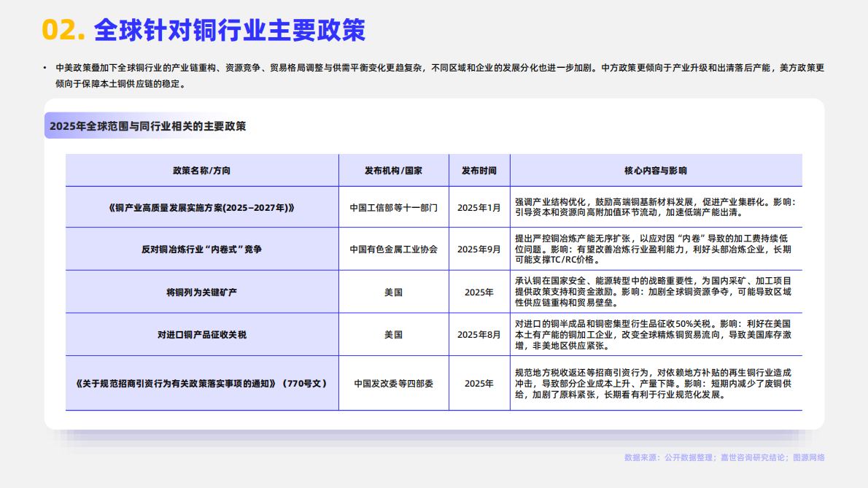Click the 发布时间 column header
Image resolution: width=868 pixels, height=488 pixels.
tap(479, 171)
